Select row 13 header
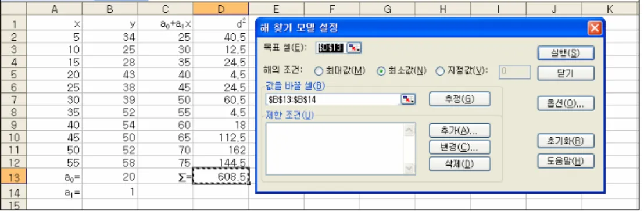Viewport: 644px width, 211px height. click(14, 177)
